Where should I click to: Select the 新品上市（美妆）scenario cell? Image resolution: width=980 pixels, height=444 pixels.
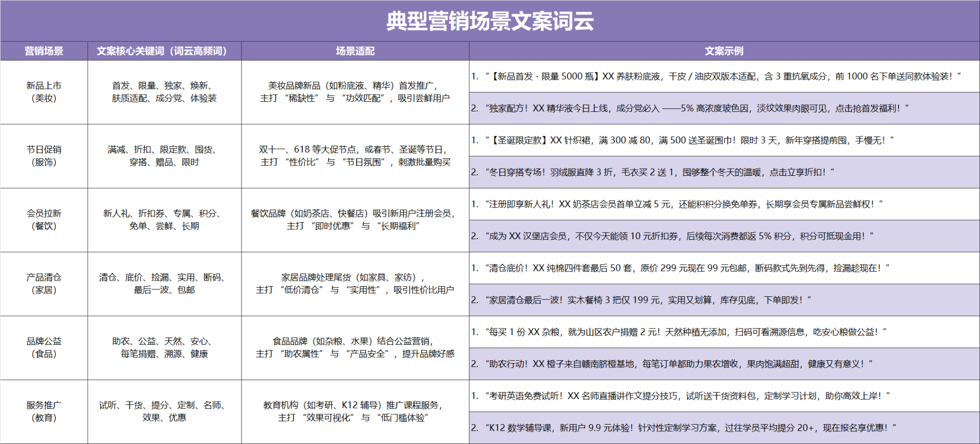44,92
